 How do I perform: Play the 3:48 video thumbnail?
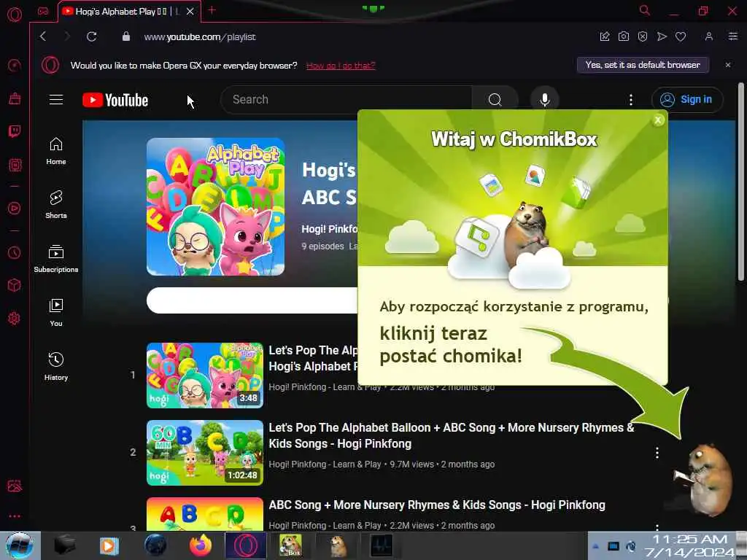click(x=205, y=376)
